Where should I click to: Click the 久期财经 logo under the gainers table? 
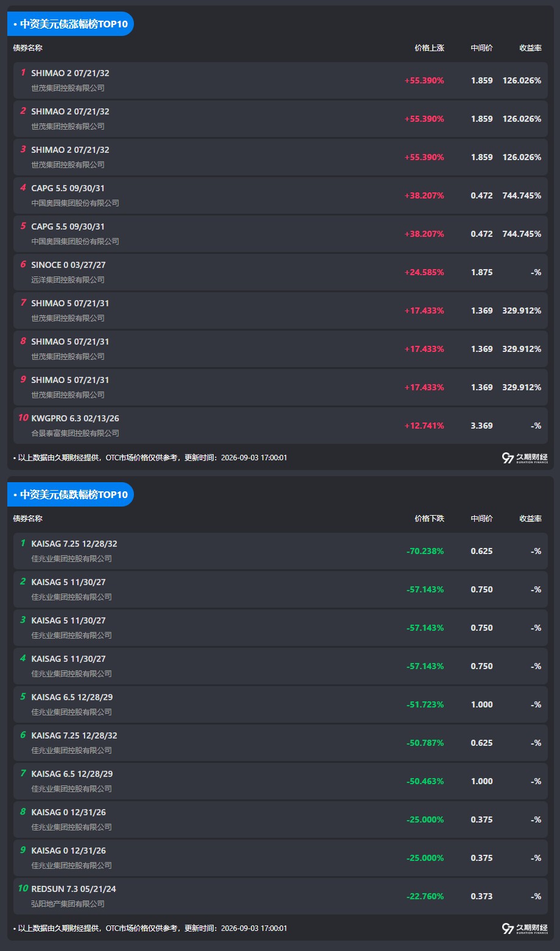[525, 458]
